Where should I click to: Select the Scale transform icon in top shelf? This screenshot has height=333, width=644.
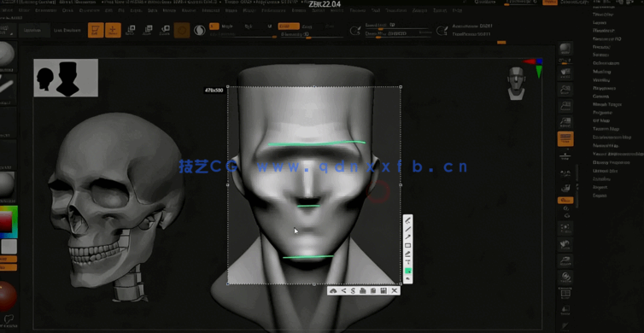tap(148, 31)
